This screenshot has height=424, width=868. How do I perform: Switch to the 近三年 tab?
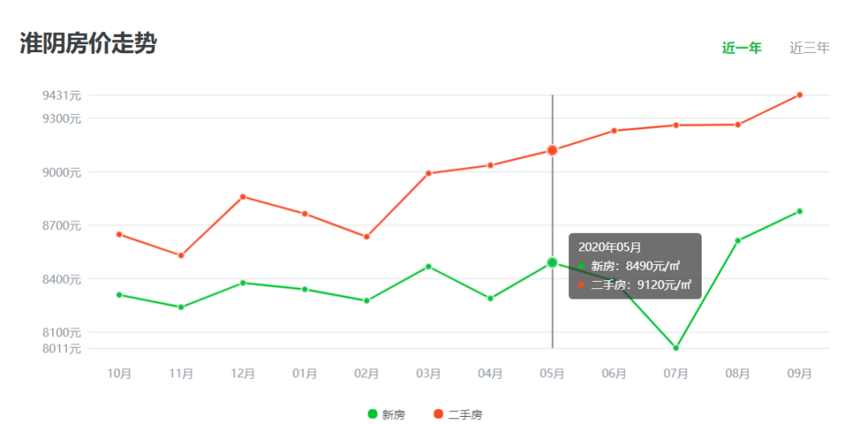coord(809,48)
